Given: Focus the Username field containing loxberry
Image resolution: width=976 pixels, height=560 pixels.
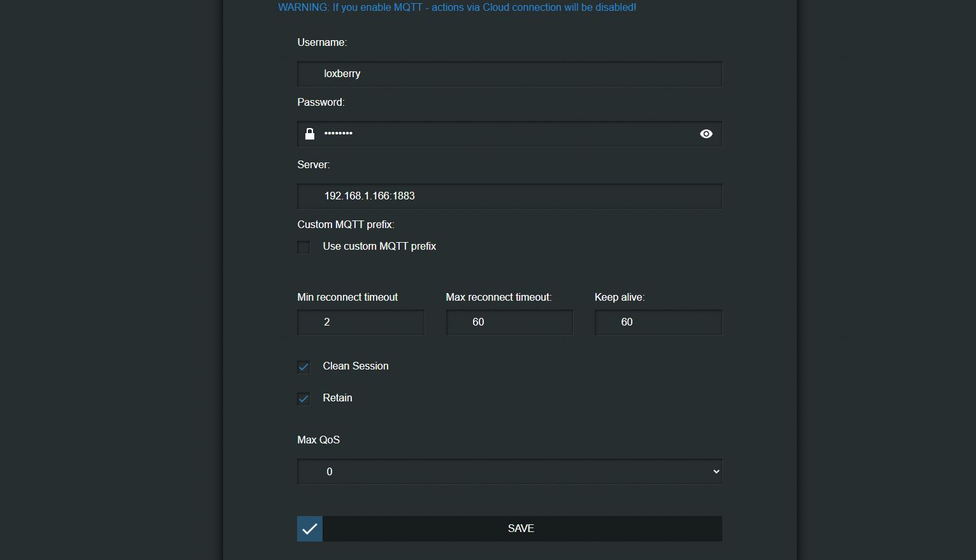Looking at the screenshot, I should (x=509, y=74).
